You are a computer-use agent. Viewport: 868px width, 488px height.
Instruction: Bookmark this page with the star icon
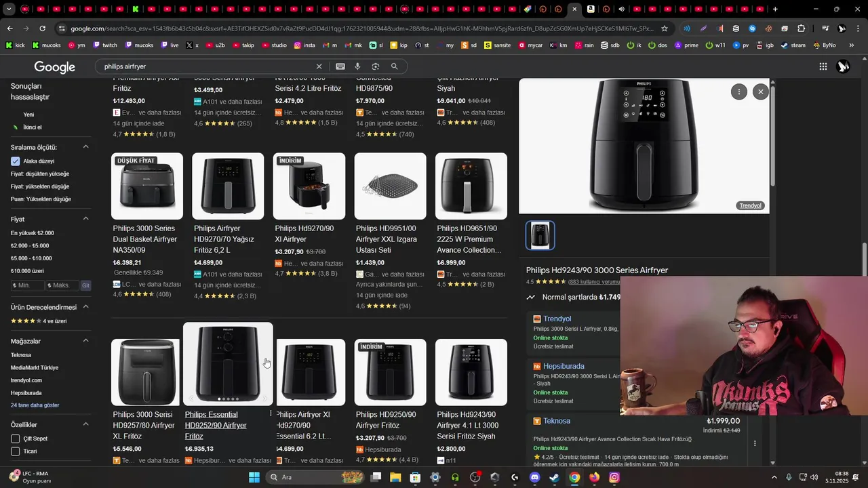coord(665,28)
